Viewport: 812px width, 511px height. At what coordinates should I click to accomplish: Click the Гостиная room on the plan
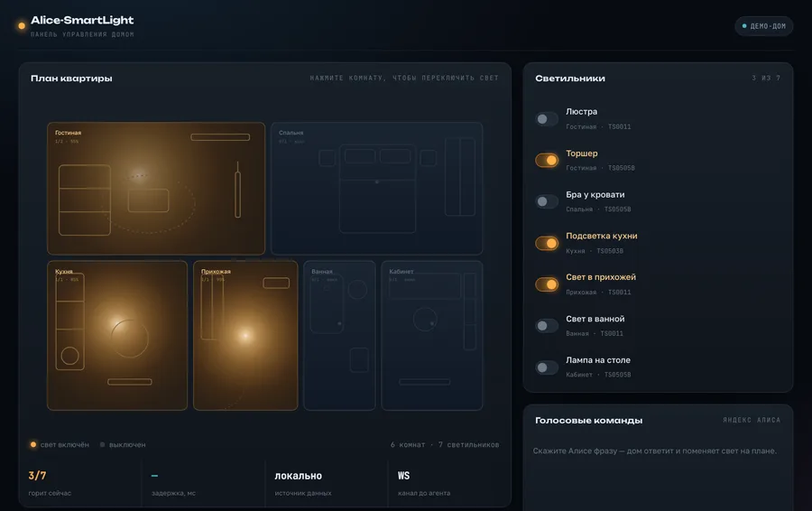156,188
